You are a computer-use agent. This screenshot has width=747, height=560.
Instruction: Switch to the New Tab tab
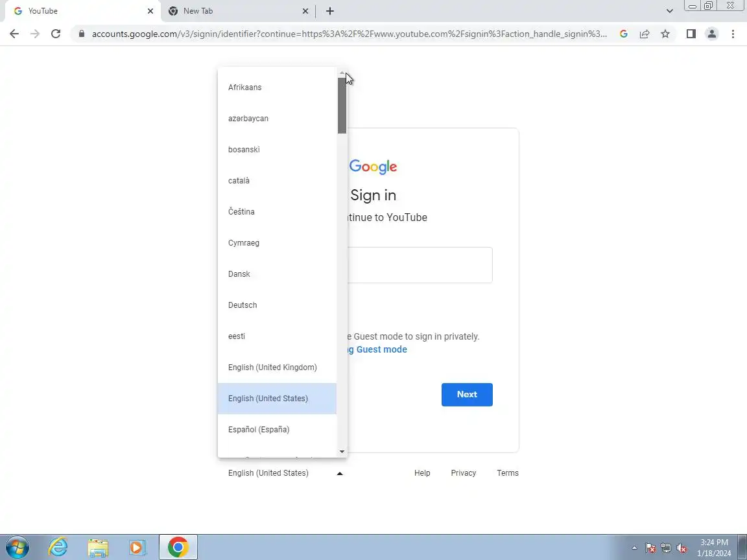point(238,11)
